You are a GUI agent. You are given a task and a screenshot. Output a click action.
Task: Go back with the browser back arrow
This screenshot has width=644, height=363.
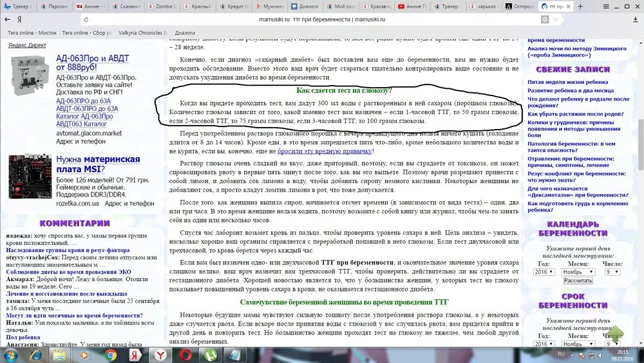[7, 19]
